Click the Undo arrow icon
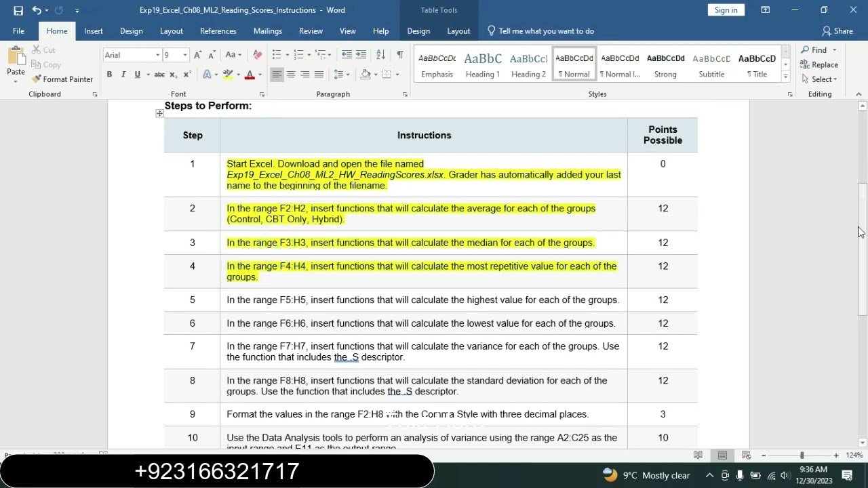The image size is (868, 488). tap(36, 10)
